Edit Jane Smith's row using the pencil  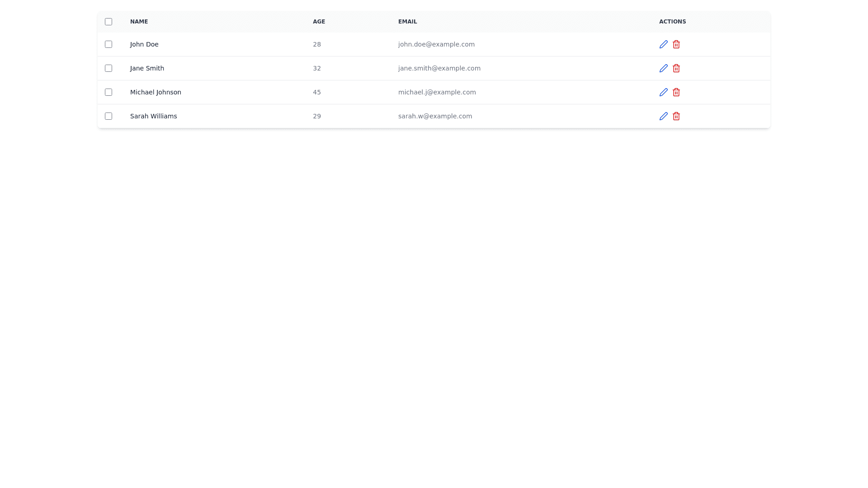(663, 68)
